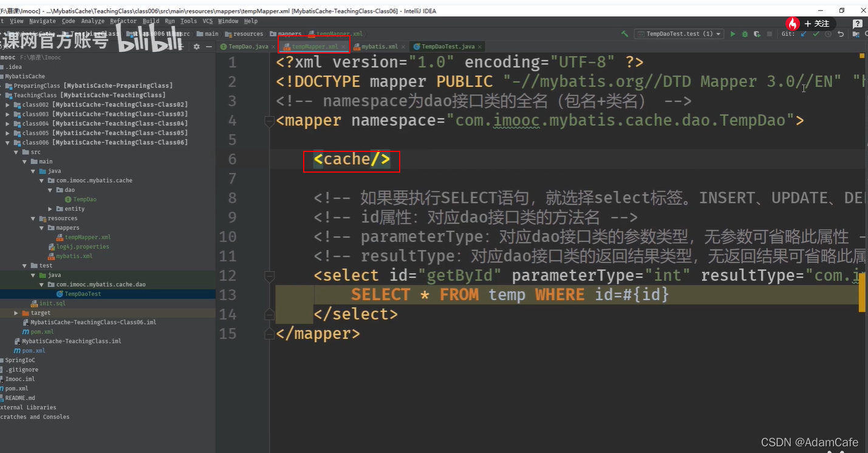The height and width of the screenshot is (453, 868).
Task: Select TempDao class in project tree
Action: coord(81,199)
